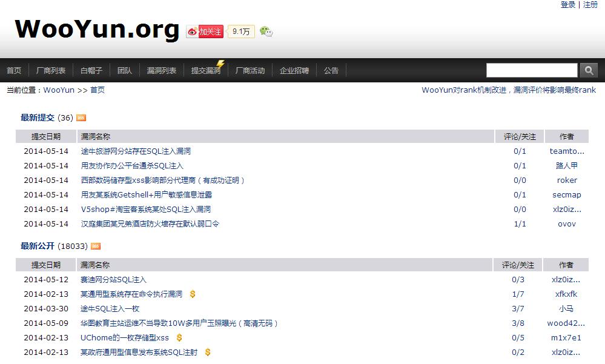Click the Weibo 加关注 follow button

click(x=205, y=31)
